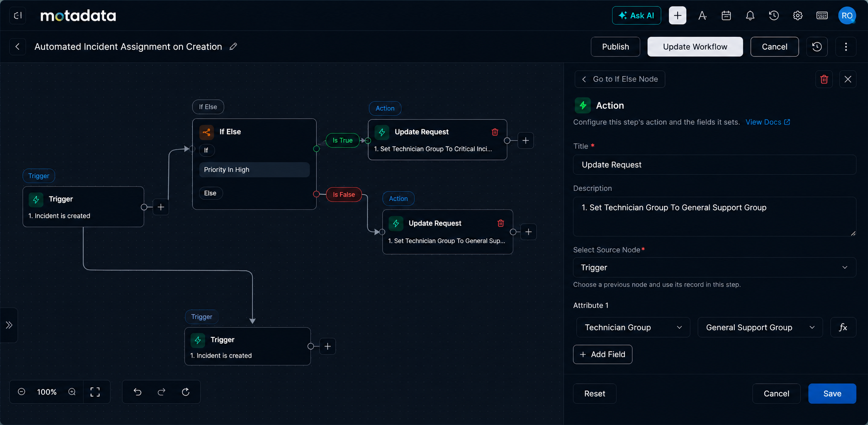Fit canvas to screen icon

pyautogui.click(x=95, y=392)
